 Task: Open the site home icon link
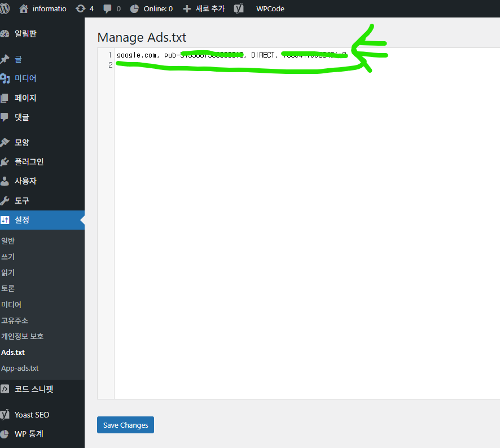23,8
